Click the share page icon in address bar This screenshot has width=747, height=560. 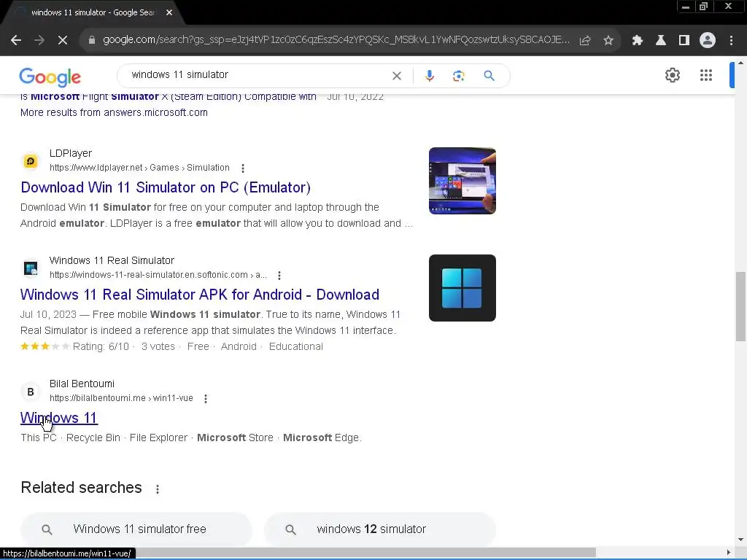pyautogui.click(x=585, y=41)
